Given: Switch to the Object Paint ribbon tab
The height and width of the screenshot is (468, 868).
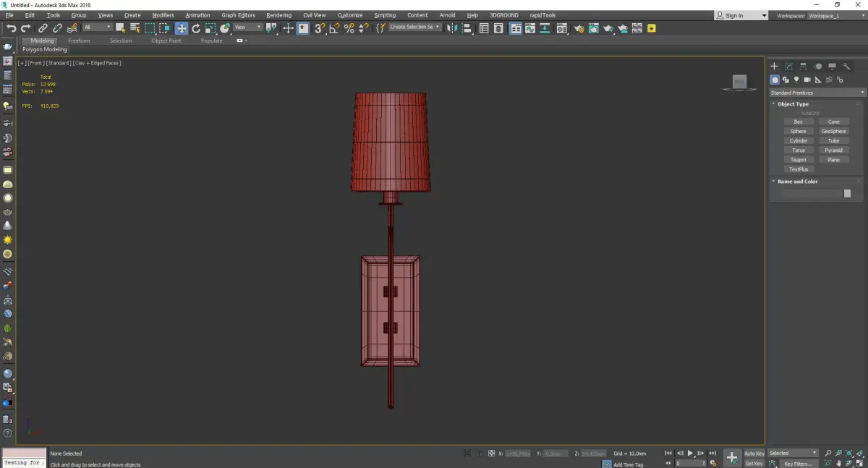Looking at the screenshot, I should (166, 41).
